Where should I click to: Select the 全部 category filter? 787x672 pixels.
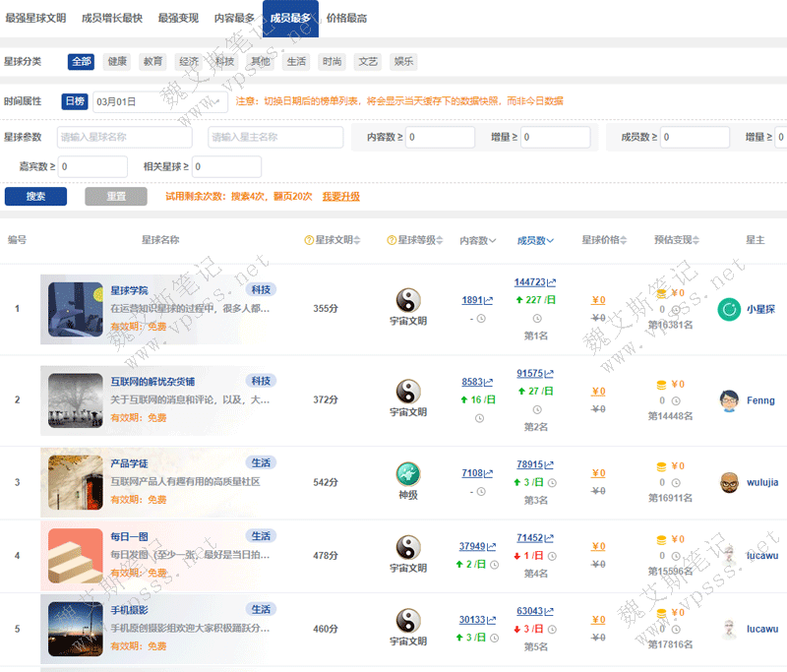pos(81,61)
